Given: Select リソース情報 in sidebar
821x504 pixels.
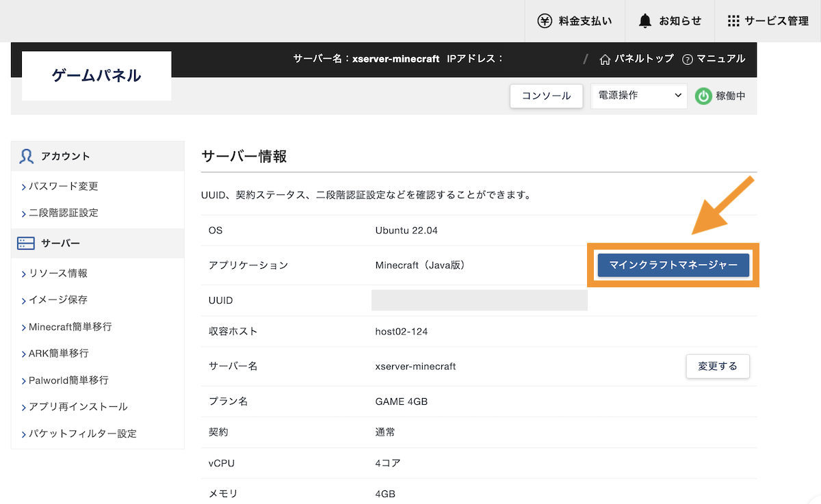Looking at the screenshot, I should [57, 273].
